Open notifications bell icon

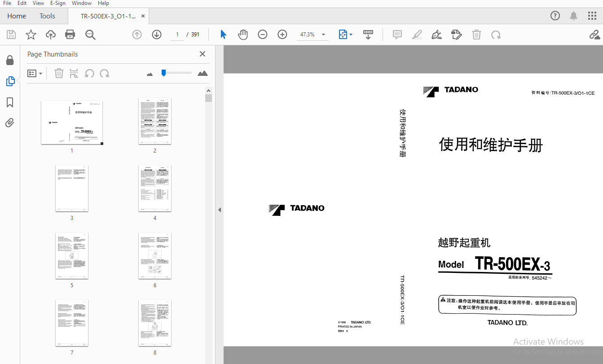tap(574, 16)
